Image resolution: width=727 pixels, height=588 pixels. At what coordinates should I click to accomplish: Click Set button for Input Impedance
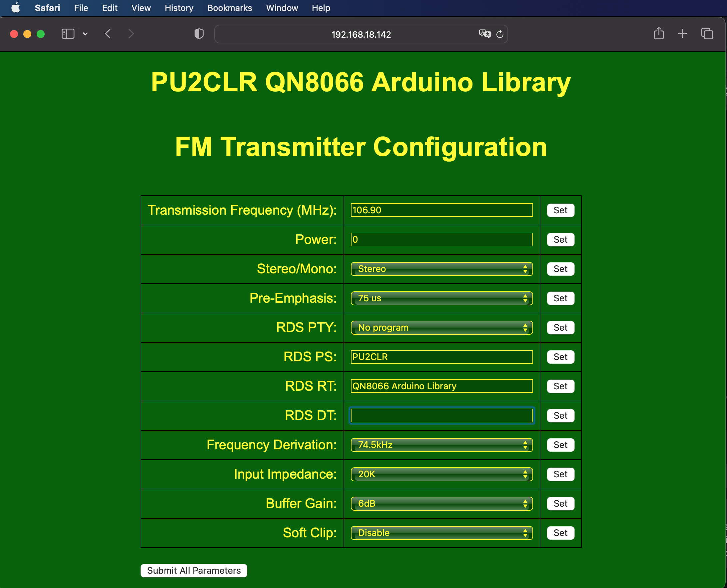561,474
